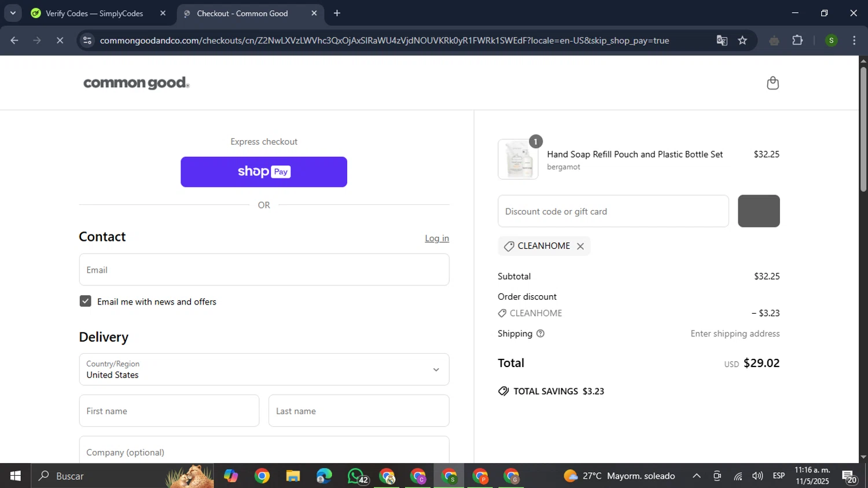
Task: Translate this page icon
Action: pos(722,41)
